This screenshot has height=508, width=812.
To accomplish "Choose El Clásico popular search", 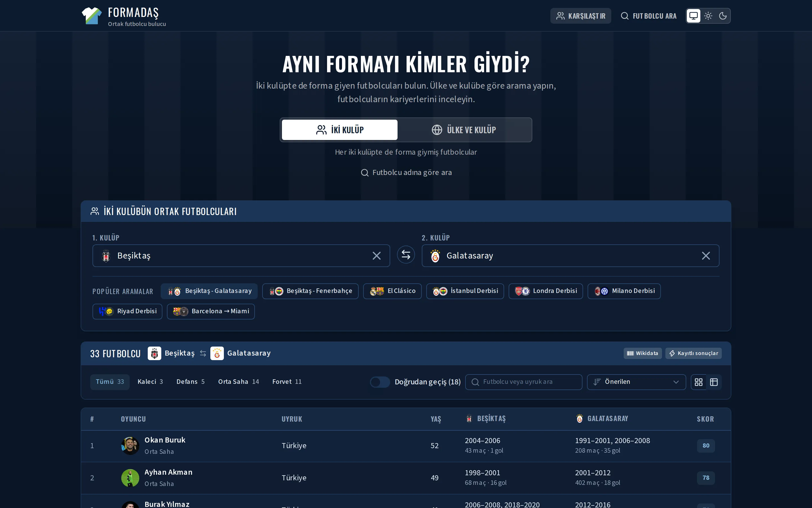I will tap(392, 291).
